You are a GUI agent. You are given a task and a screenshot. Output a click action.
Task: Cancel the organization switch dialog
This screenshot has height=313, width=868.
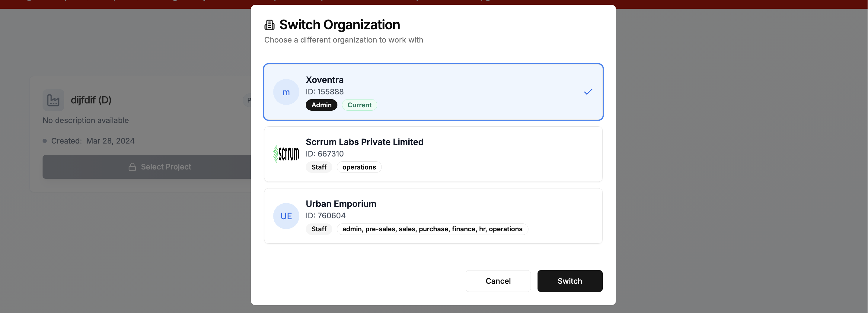pos(498,281)
